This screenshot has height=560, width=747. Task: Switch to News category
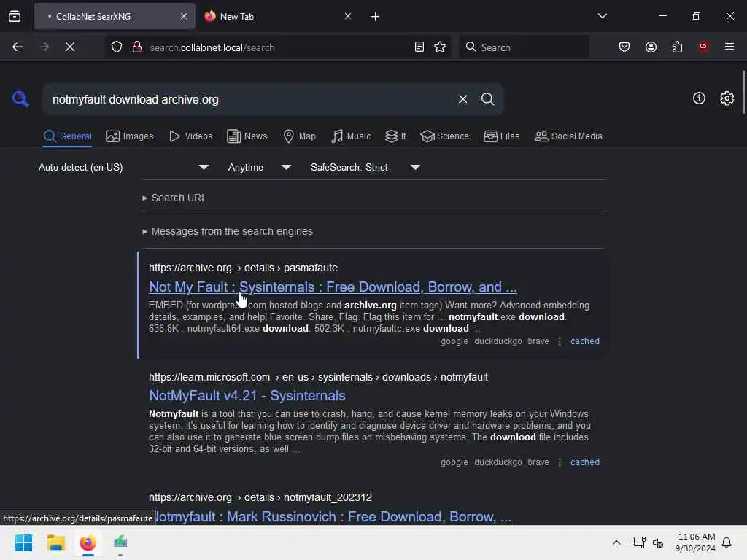pos(247,136)
